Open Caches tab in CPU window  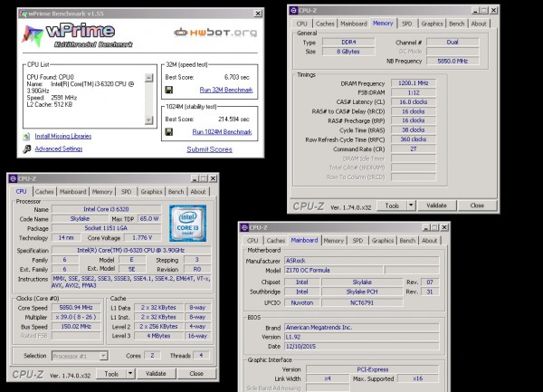[44, 192]
